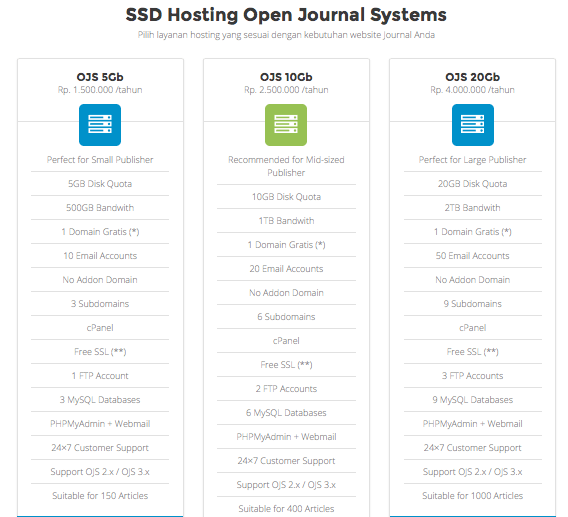Click 'Support OJS 2.x / OJS 3.x' in OJS 5Gb

100,472
